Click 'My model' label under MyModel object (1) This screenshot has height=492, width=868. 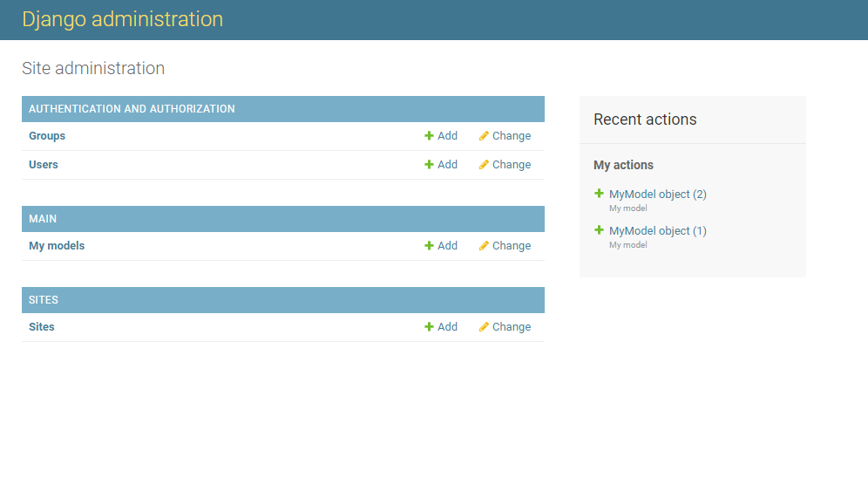(x=627, y=245)
